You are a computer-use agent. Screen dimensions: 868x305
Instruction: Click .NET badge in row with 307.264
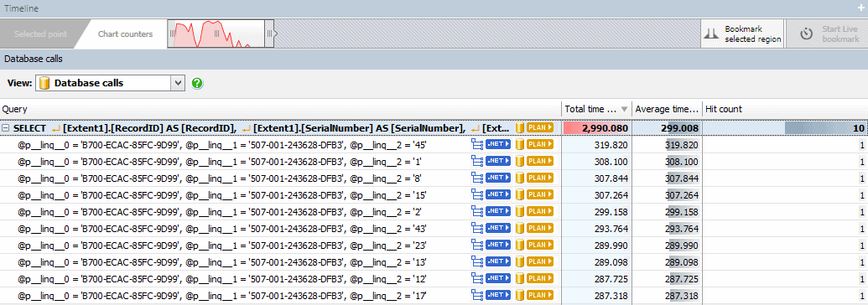point(498,194)
